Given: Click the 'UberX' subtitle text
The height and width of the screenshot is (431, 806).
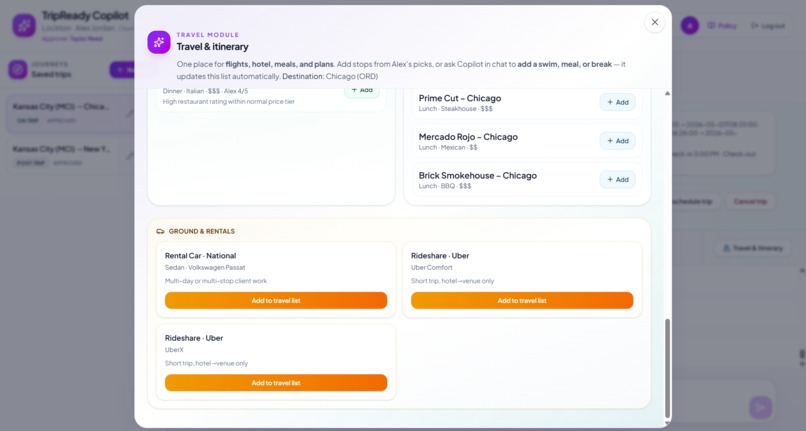Looking at the screenshot, I should click(174, 350).
